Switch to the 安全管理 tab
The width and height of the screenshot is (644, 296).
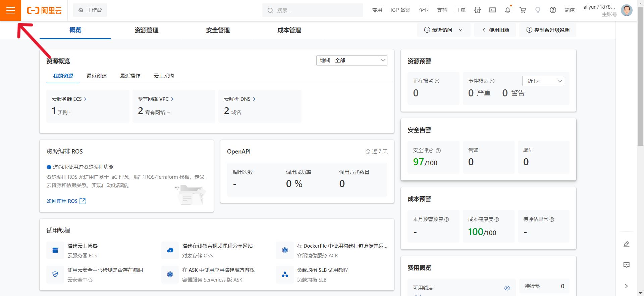tap(218, 30)
